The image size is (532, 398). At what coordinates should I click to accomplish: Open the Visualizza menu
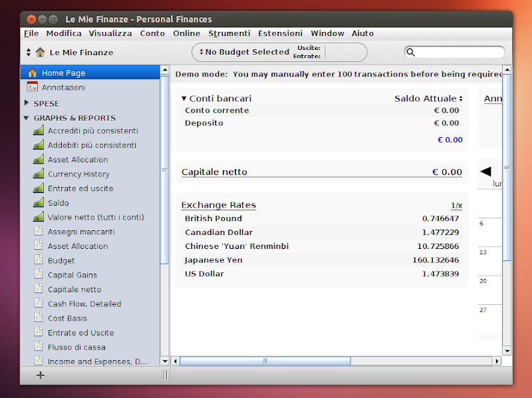(x=110, y=33)
